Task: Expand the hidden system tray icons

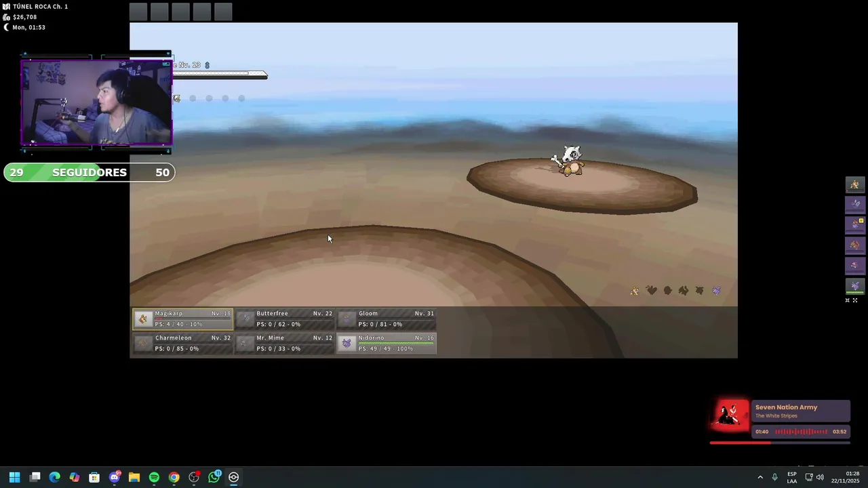Action: [x=760, y=477]
